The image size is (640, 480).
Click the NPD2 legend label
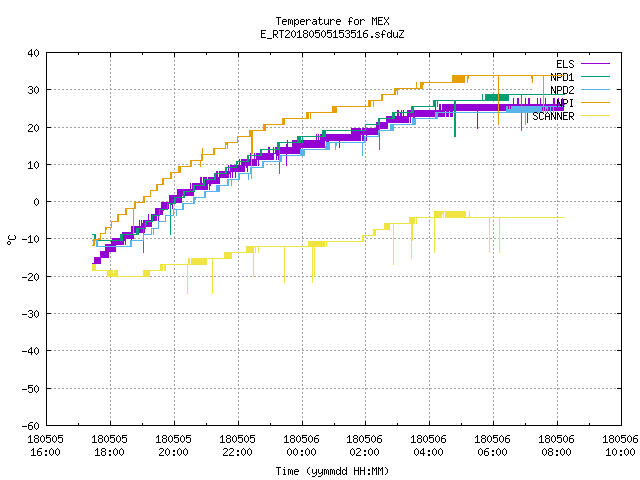pyautogui.click(x=562, y=90)
